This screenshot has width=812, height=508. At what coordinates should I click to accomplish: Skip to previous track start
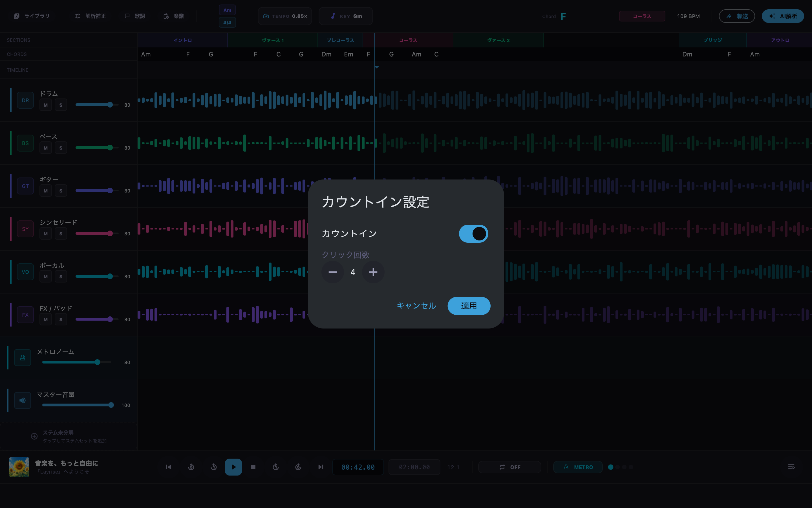169,467
